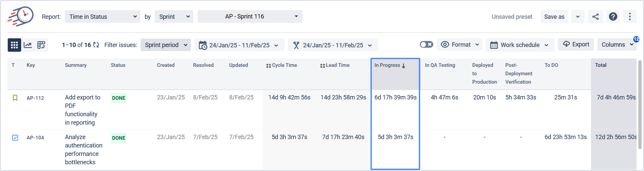Click the Save as button
Image resolution: width=644 pixels, height=171 pixels.
[x=554, y=17]
